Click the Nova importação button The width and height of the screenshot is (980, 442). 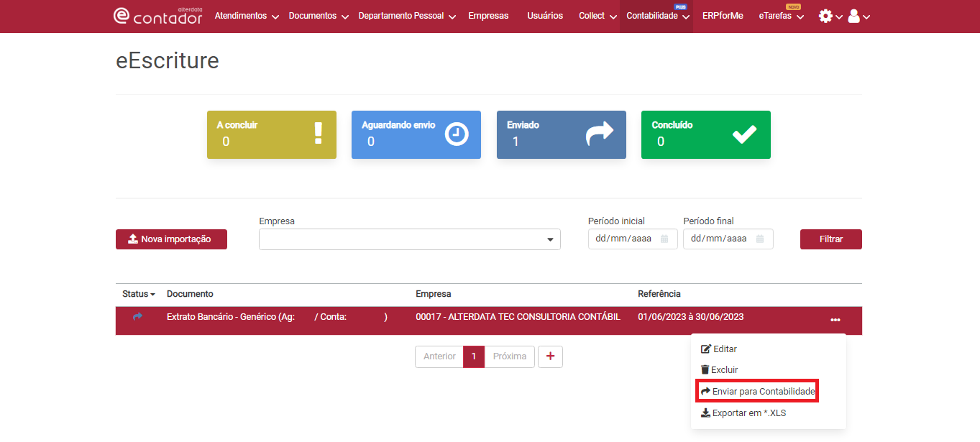pyautogui.click(x=171, y=239)
